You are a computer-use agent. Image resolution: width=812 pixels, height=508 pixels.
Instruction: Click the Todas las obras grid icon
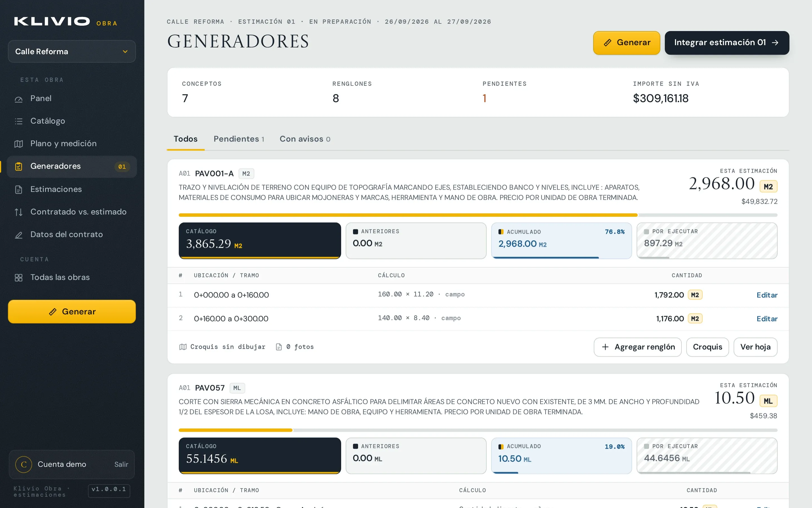[x=19, y=277]
